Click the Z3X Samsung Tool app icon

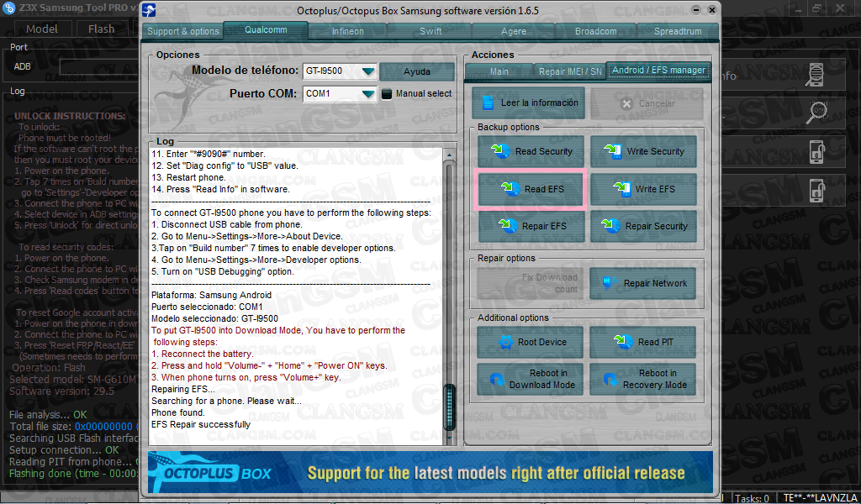coord(8,8)
